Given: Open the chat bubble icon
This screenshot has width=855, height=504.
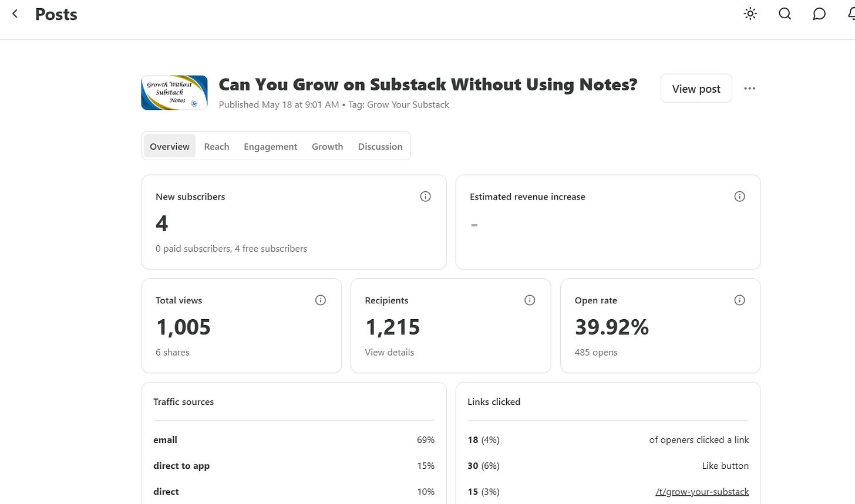Looking at the screenshot, I should coord(819,13).
